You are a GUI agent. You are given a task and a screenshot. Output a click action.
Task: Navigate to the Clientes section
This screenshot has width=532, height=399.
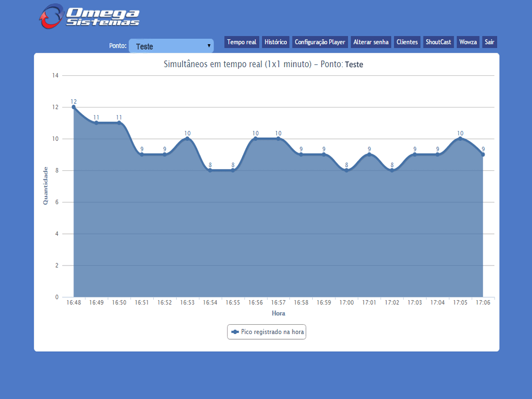[407, 42]
